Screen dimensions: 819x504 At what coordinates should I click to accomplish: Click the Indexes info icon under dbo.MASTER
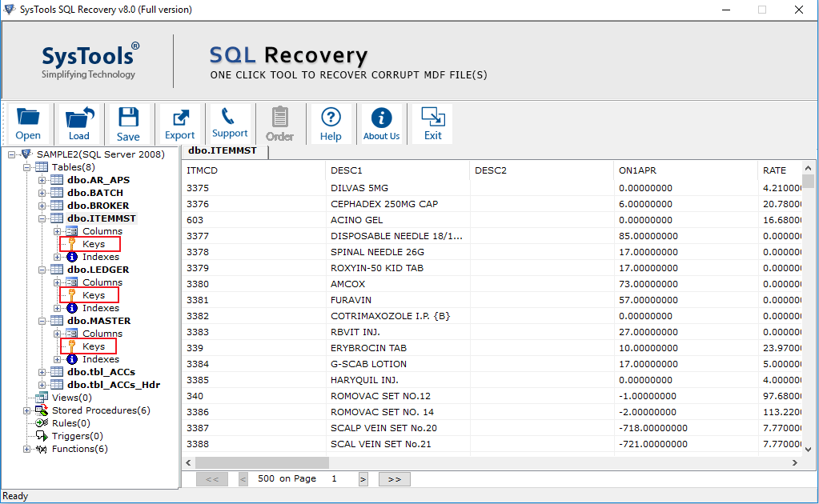click(x=72, y=359)
